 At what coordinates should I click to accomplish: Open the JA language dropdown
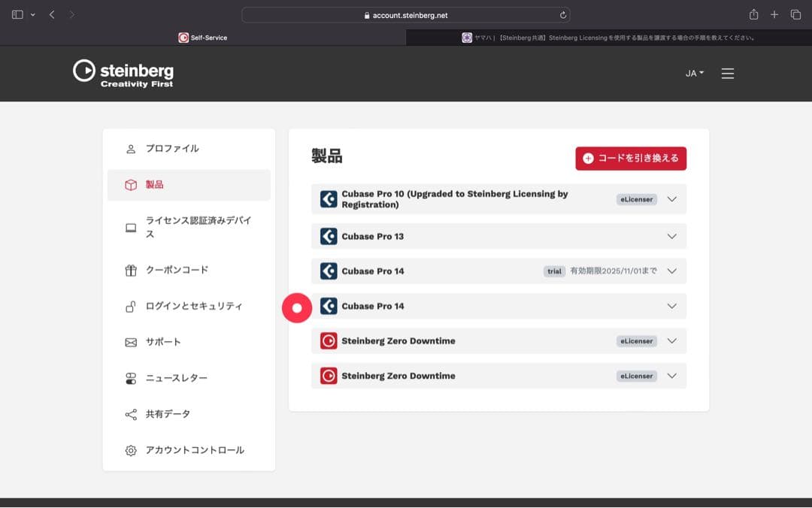tap(693, 73)
